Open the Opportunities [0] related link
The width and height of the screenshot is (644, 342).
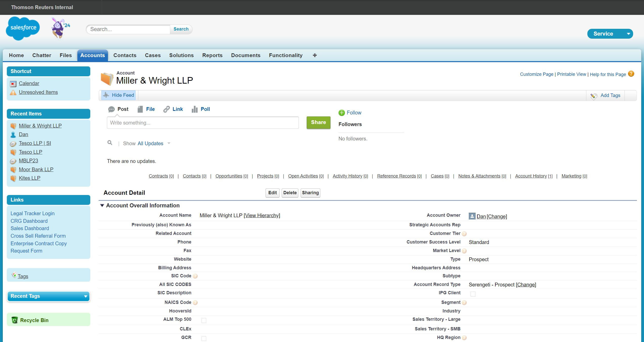(x=232, y=176)
